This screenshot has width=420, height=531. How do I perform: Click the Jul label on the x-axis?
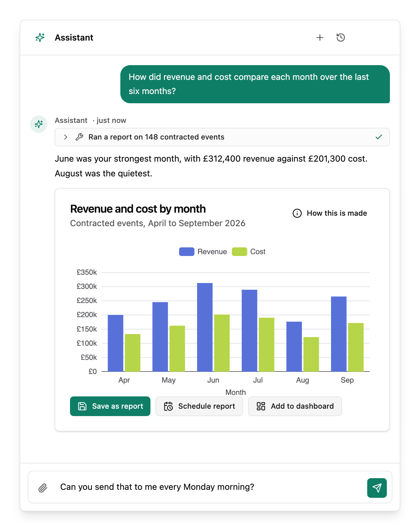coord(258,380)
